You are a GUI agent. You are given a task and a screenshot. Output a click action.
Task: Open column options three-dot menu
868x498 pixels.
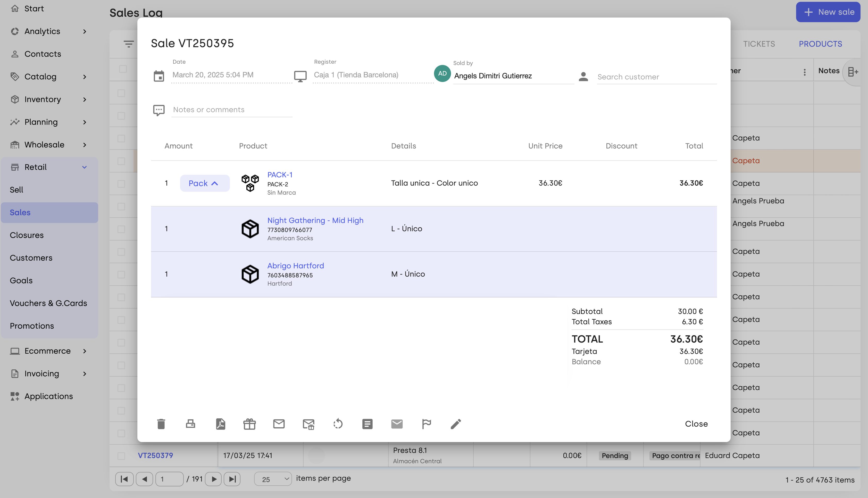click(805, 72)
